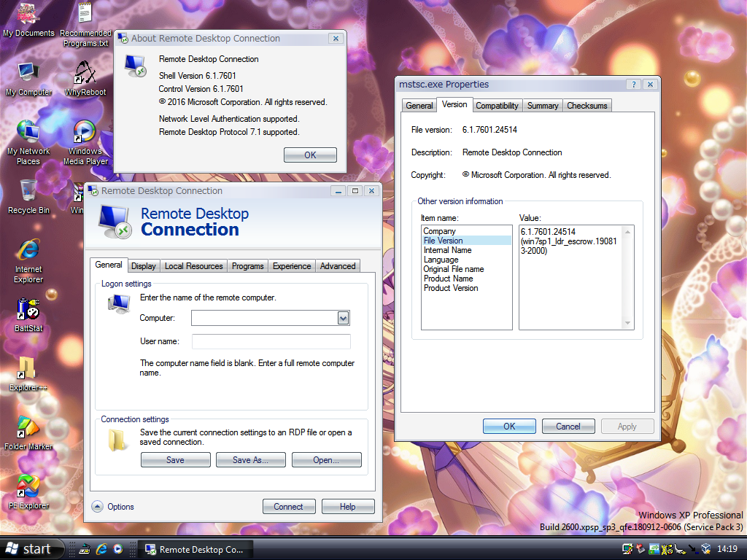747x560 pixels.
Task: Open the Advanced tab
Action: (338, 265)
